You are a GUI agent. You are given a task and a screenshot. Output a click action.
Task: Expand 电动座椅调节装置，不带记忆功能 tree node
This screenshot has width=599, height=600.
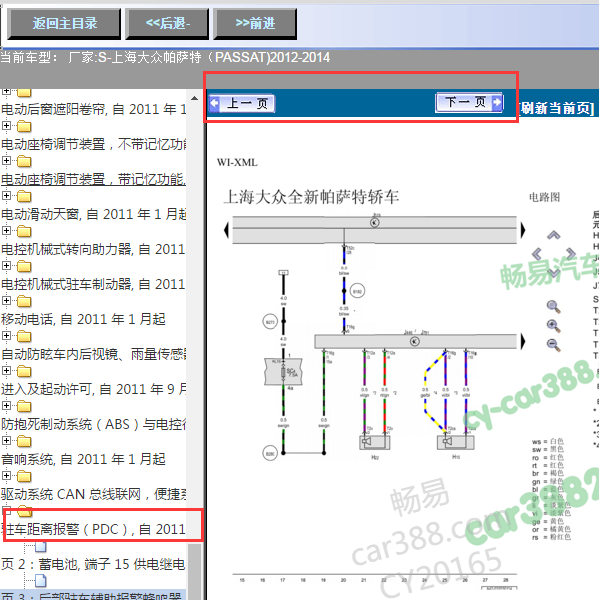6,126
